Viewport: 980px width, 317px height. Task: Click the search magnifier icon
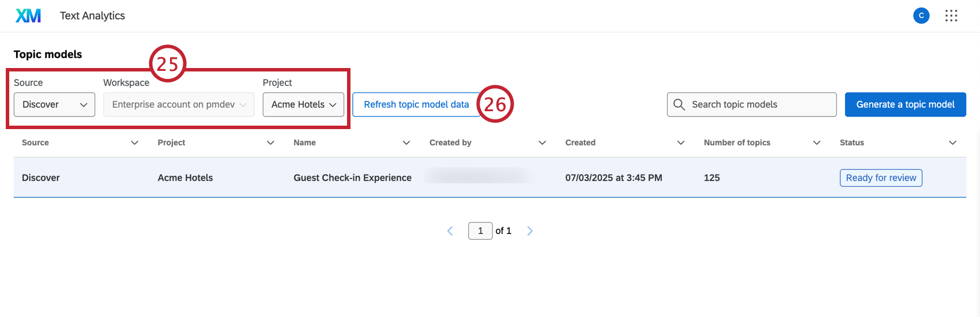[679, 104]
